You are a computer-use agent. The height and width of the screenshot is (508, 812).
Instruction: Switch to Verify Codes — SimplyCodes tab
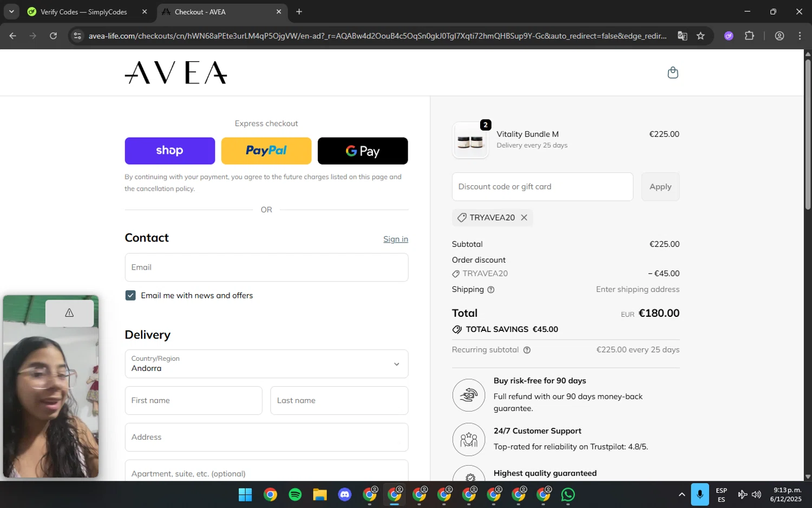point(84,12)
